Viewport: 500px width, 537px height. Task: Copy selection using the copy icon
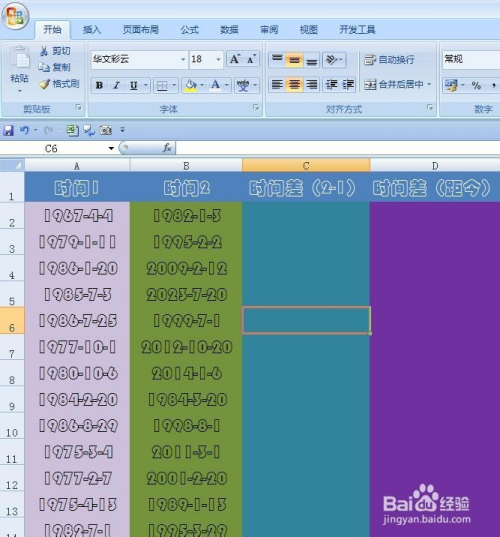[x=44, y=67]
